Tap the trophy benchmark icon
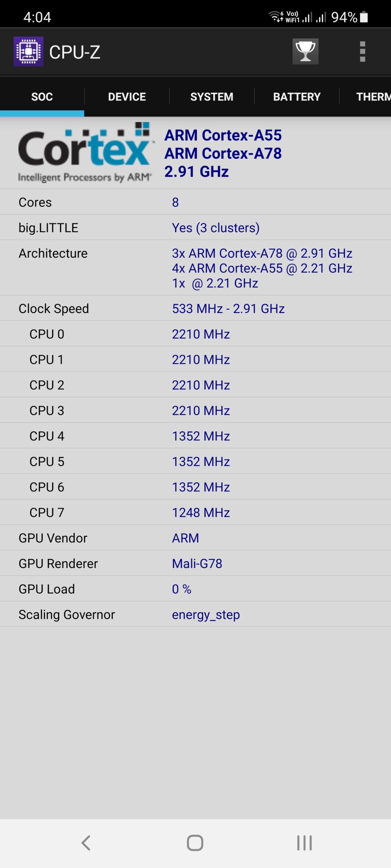Viewport: 391px width, 868px height. [305, 52]
